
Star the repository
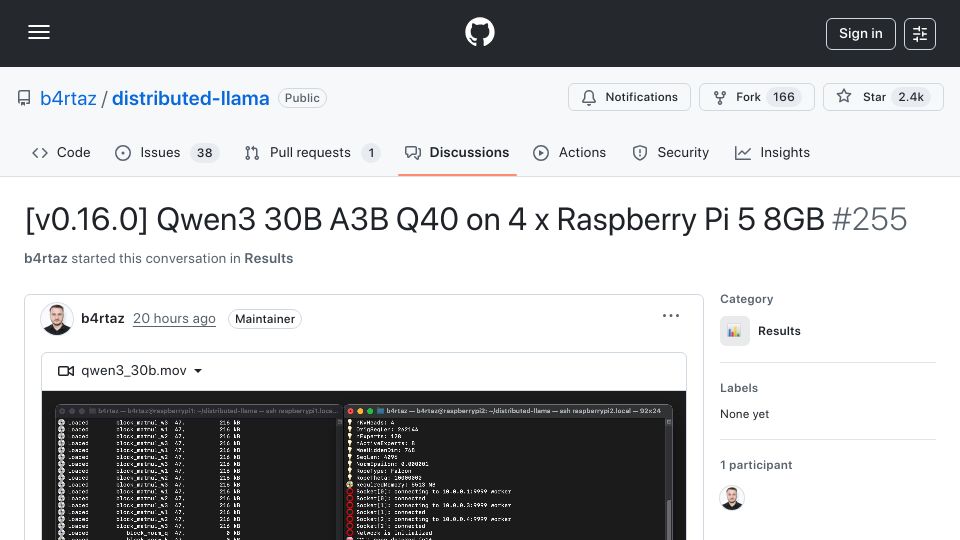coord(883,97)
